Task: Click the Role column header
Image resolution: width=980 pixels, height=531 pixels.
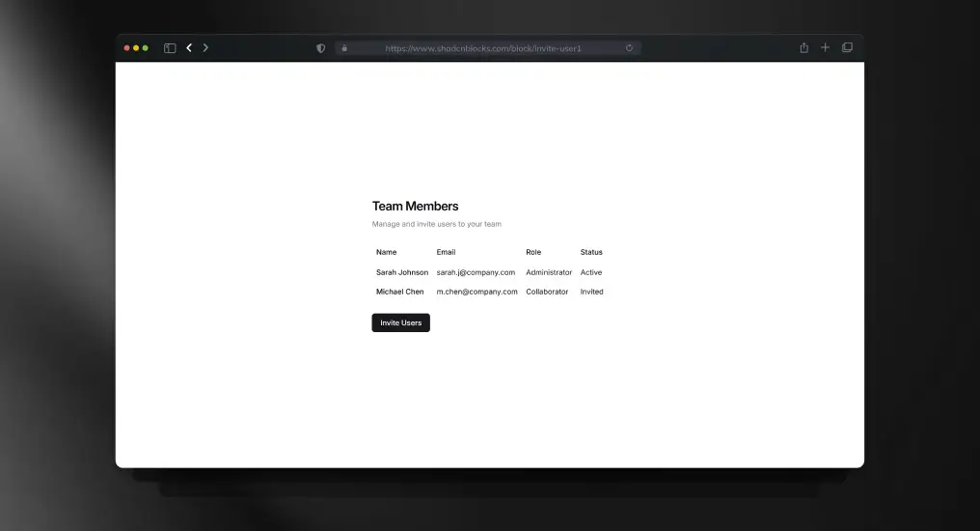Action: (x=533, y=252)
